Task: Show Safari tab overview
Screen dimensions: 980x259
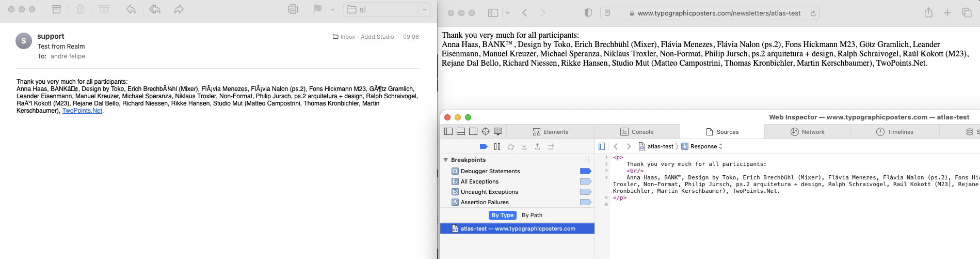Action: [967, 13]
